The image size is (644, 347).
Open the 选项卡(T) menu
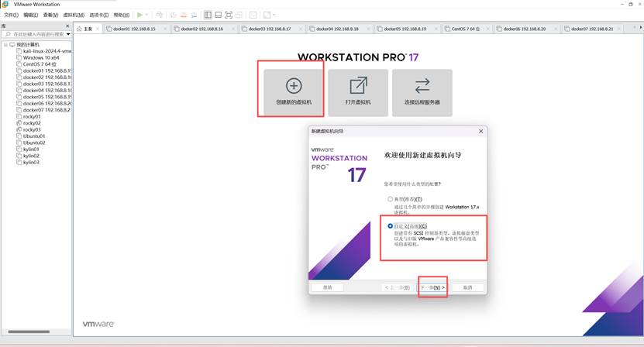click(99, 15)
